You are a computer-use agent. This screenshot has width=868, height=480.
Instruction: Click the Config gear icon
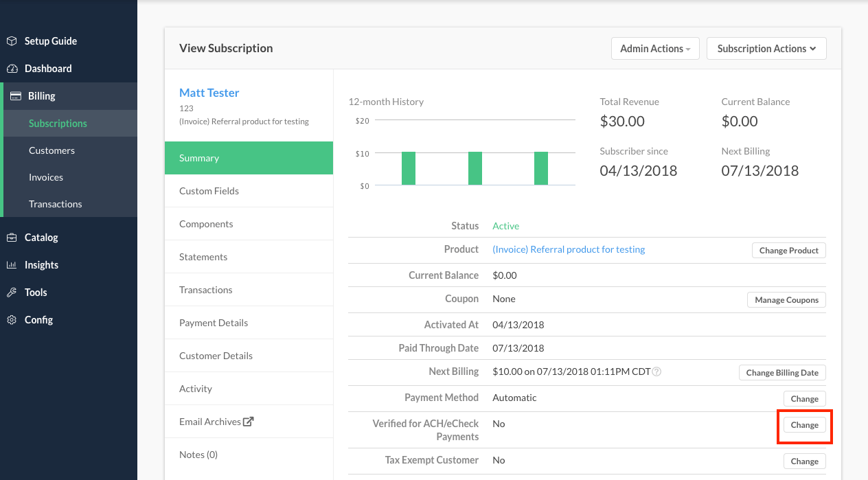coord(12,320)
